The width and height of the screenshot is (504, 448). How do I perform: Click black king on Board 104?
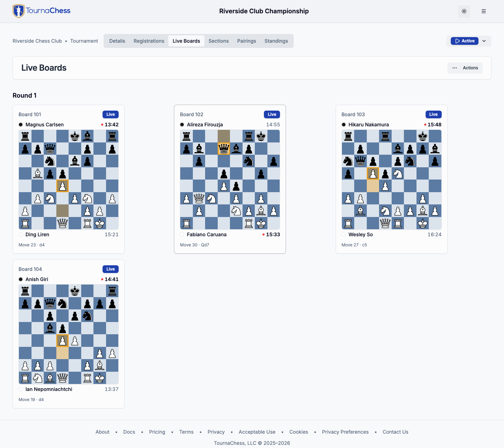(x=75, y=291)
